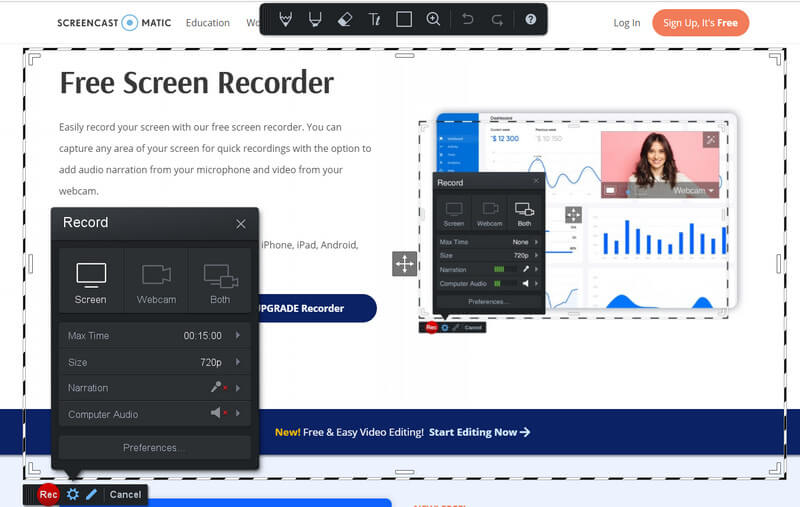Click the 720p Size value
Screen dimensions: 800x507
tap(211, 362)
